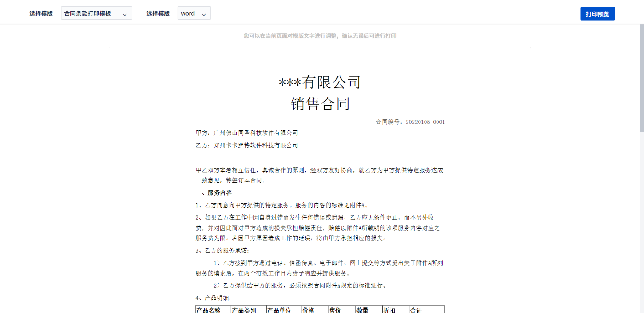This screenshot has height=313, width=644.
Task: Click the grey hint text about adjusting template
Action: coord(320,36)
